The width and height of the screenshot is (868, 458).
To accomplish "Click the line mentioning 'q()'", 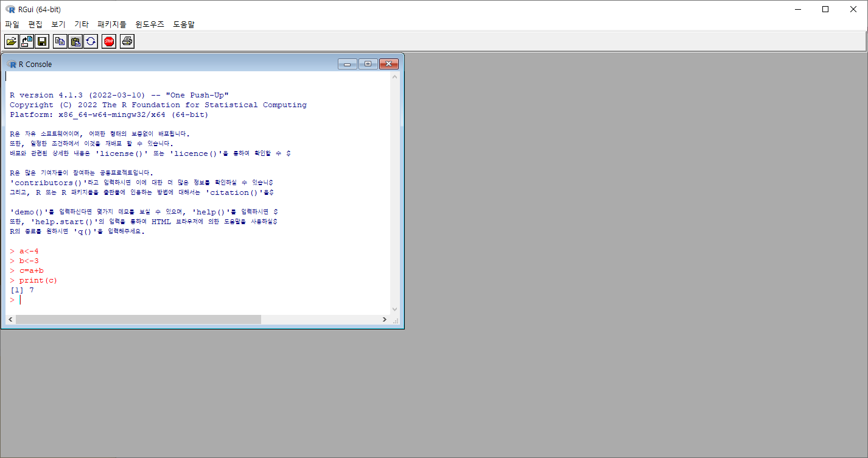I will coord(77,231).
